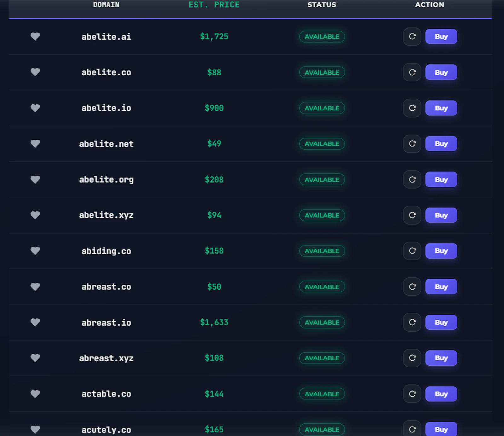Refresh availability of abelite.co
This screenshot has width=504, height=436.
(412, 72)
